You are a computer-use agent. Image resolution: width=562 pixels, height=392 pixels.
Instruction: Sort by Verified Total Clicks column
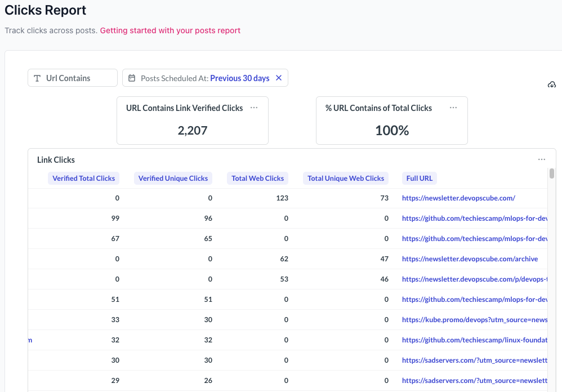point(83,178)
